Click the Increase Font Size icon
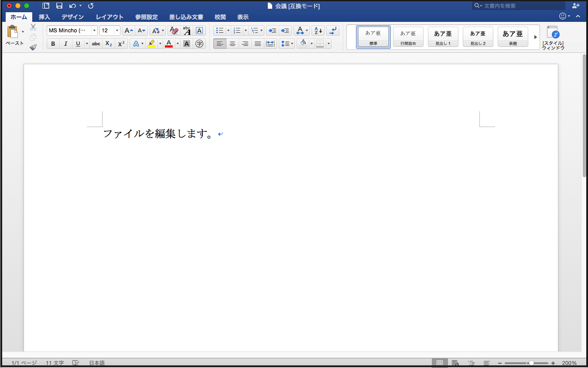This screenshot has width=588, height=368. click(x=128, y=31)
